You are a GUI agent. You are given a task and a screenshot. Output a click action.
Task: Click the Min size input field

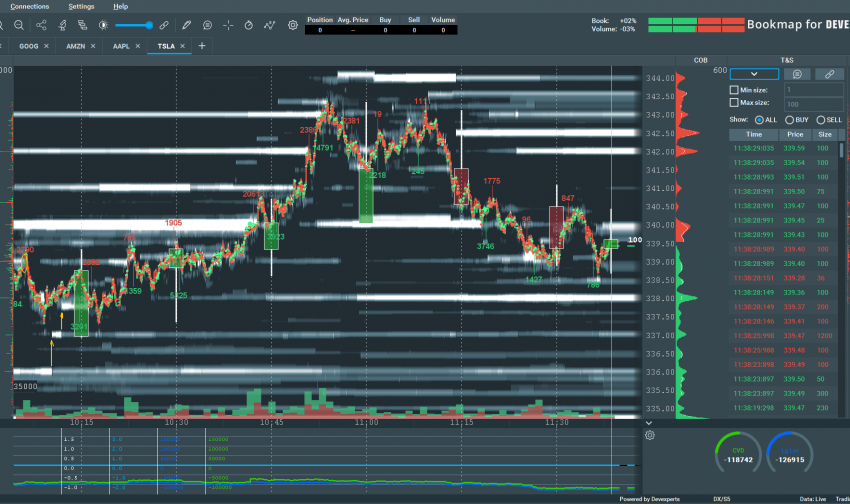(x=813, y=90)
